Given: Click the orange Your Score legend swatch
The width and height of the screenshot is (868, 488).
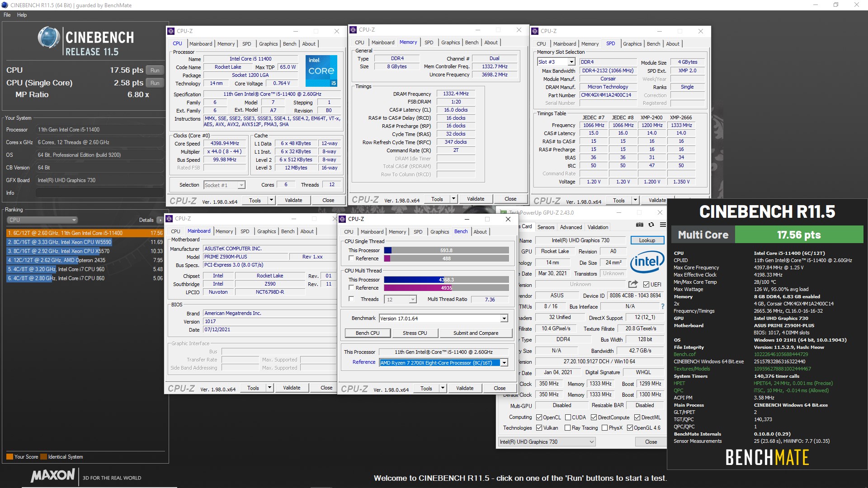Looking at the screenshot, I should click(x=9, y=457).
